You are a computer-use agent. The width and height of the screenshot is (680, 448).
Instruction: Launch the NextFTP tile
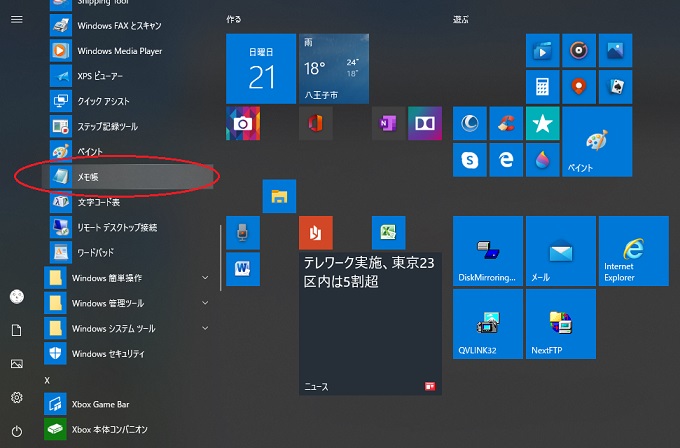pyautogui.click(x=561, y=324)
